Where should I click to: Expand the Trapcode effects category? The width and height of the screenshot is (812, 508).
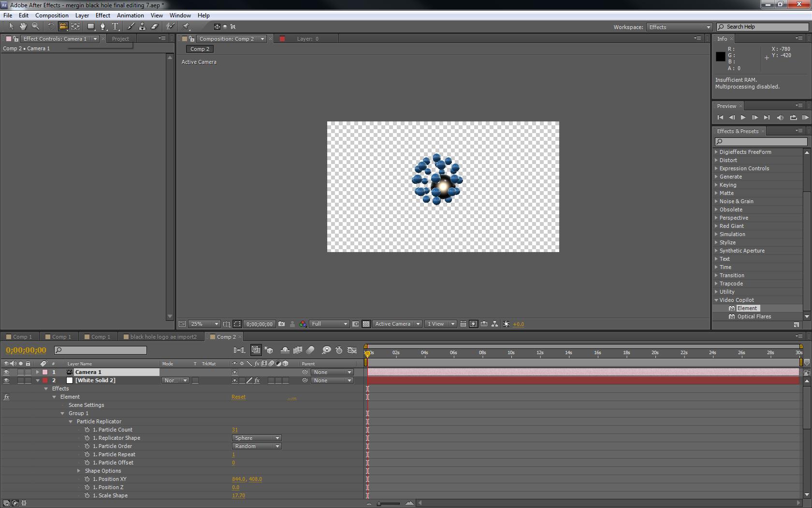(716, 284)
